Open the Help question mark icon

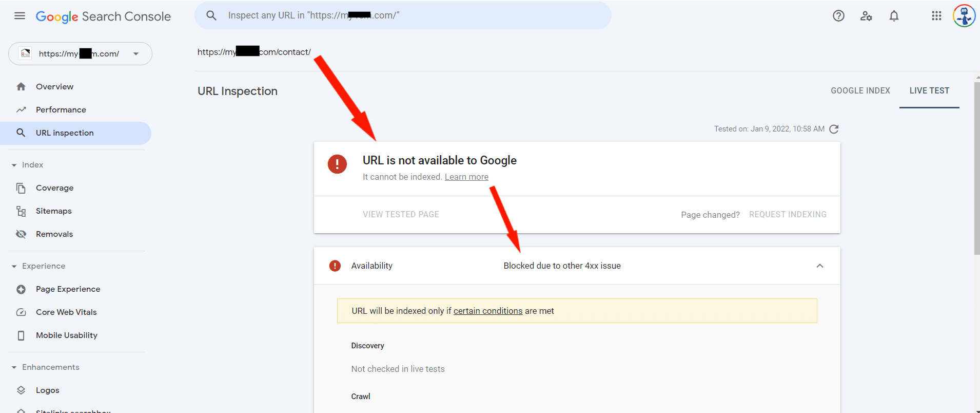point(838,16)
